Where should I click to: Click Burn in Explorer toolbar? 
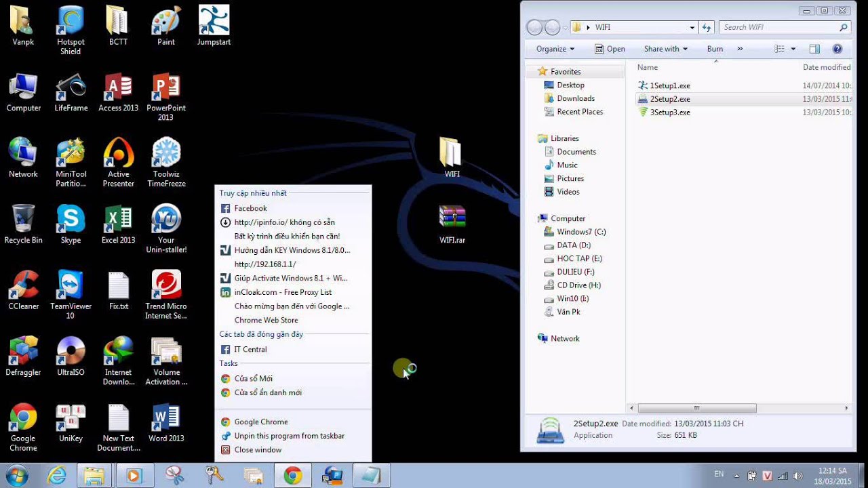[x=715, y=49]
